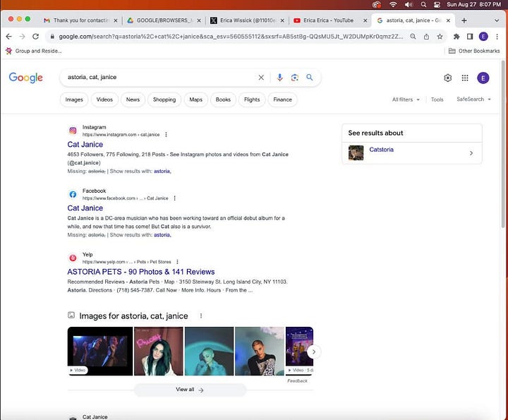
Task: Click the Google logo
Action: point(26,78)
